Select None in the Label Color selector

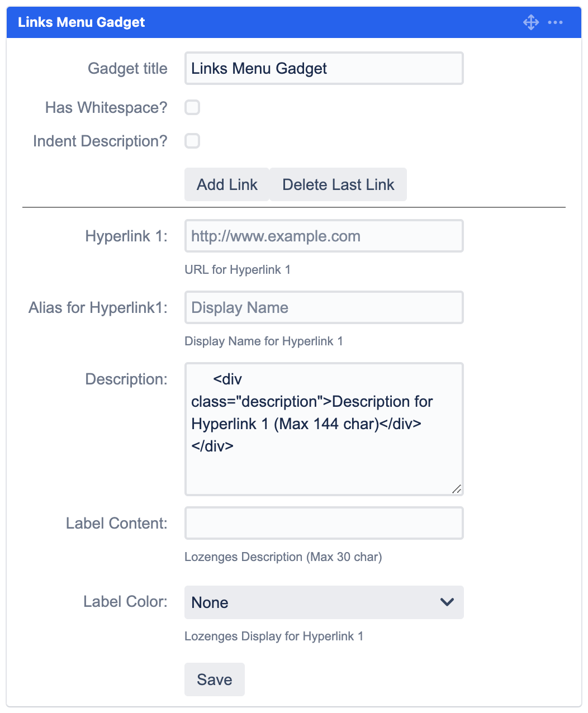[x=324, y=602]
